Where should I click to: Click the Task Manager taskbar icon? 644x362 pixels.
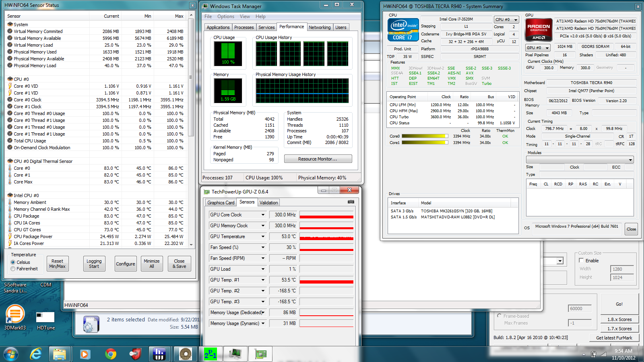(235, 354)
